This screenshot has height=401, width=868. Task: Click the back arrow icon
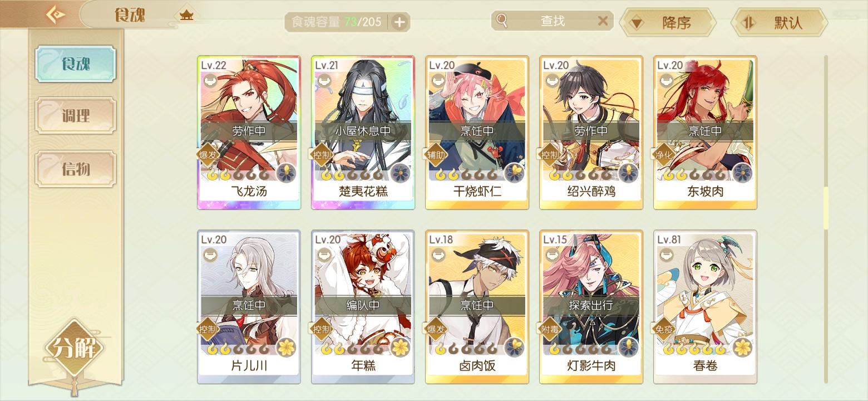55,14
